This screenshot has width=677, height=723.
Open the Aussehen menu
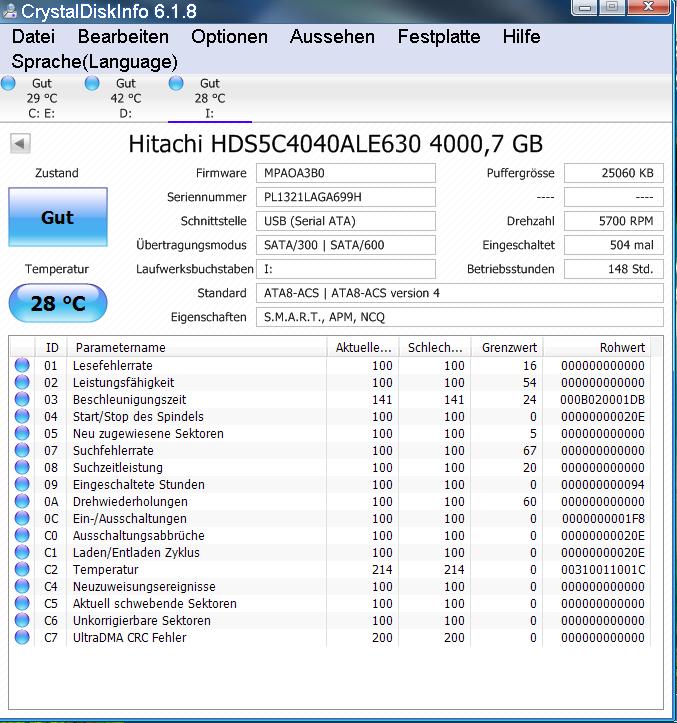pos(332,37)
